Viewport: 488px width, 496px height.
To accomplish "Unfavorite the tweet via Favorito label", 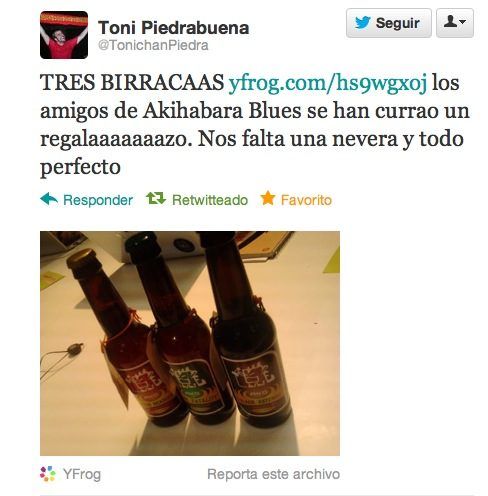I will [306, 200].
